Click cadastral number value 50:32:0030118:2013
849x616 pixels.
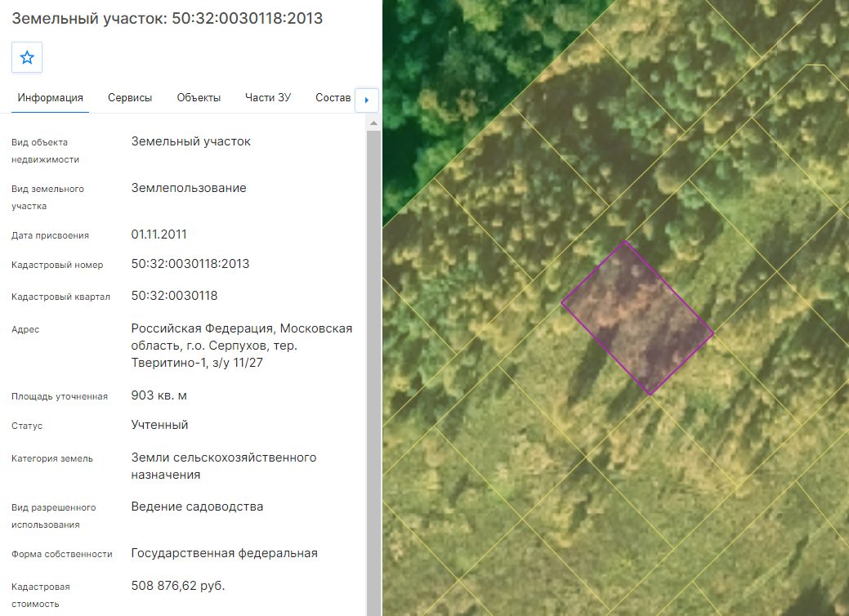[190, 264]
